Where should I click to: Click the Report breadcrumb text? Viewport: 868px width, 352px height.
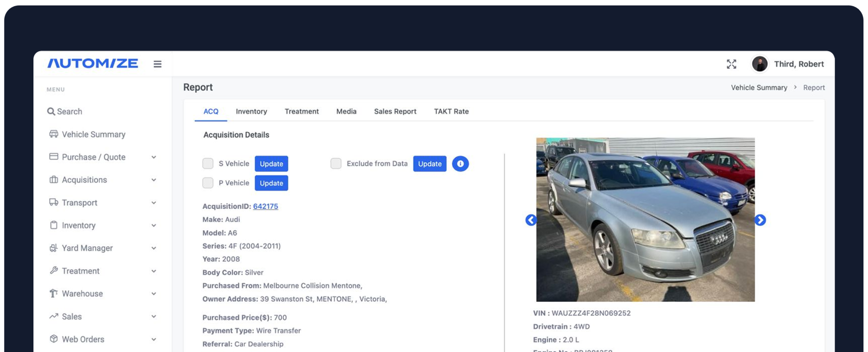click(x=814, y=87)
